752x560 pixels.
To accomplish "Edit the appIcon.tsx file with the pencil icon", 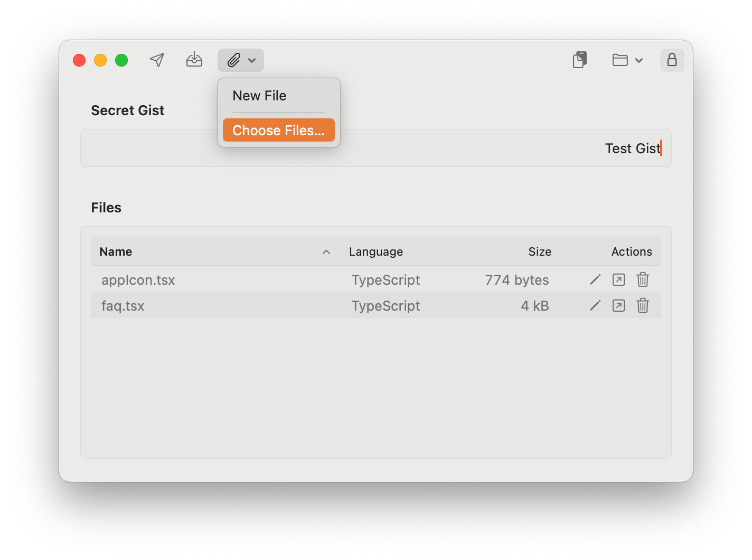I will click(595, 279).
